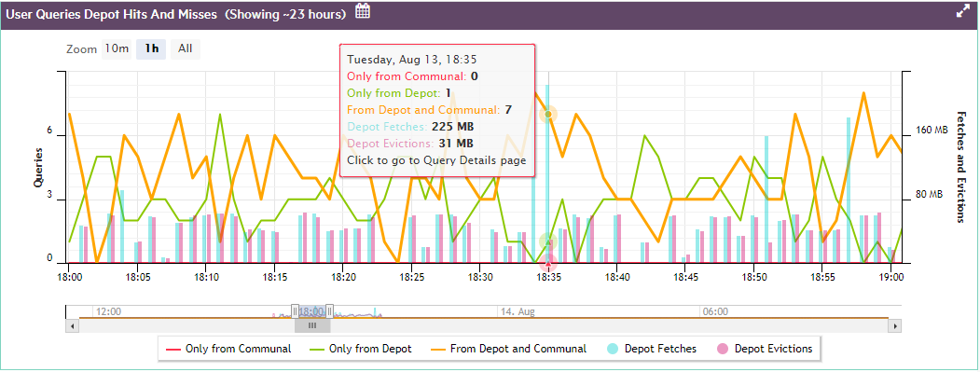
Task: Click the 18:10 x-axis label
Action: pyautogui.click(x=206, y=276)
